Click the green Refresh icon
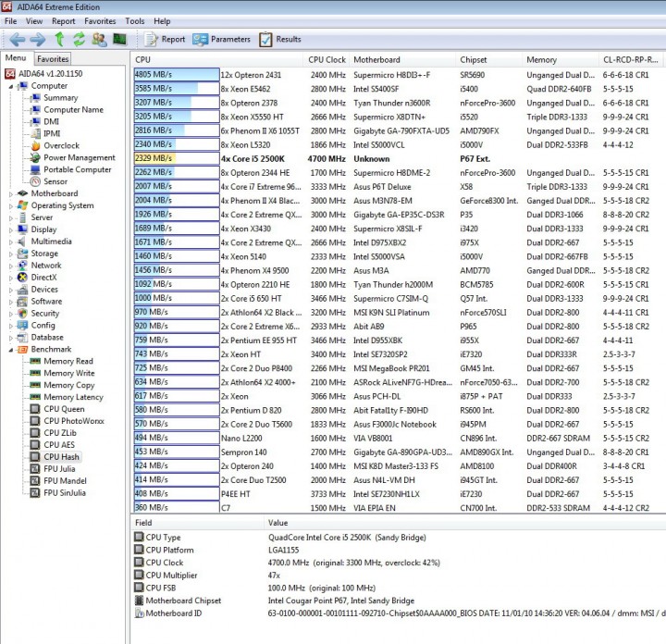 click(x=79, y=39)
